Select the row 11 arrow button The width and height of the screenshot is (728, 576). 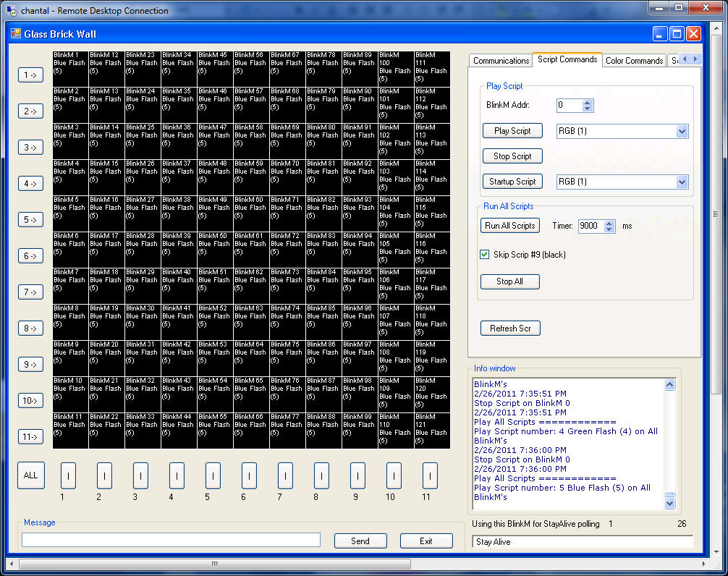(30, 436)
